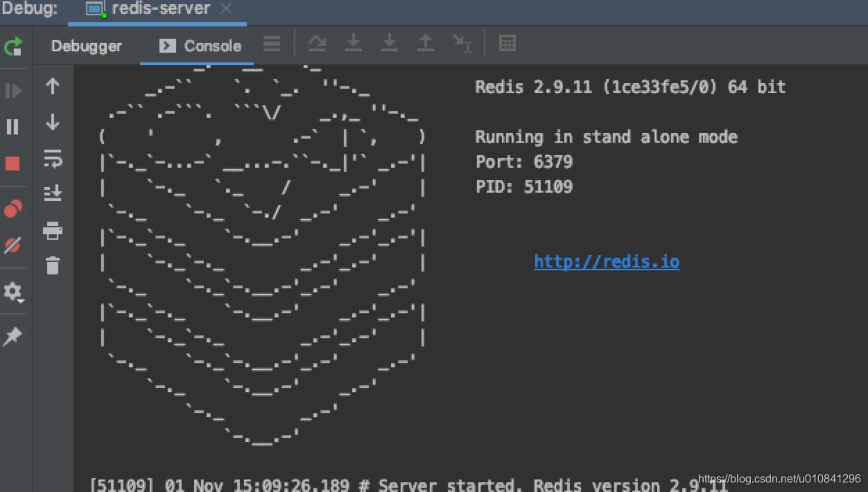Toggle Scroll to the End of console
The width and height of the screenshot is (868, 492).
53,193
